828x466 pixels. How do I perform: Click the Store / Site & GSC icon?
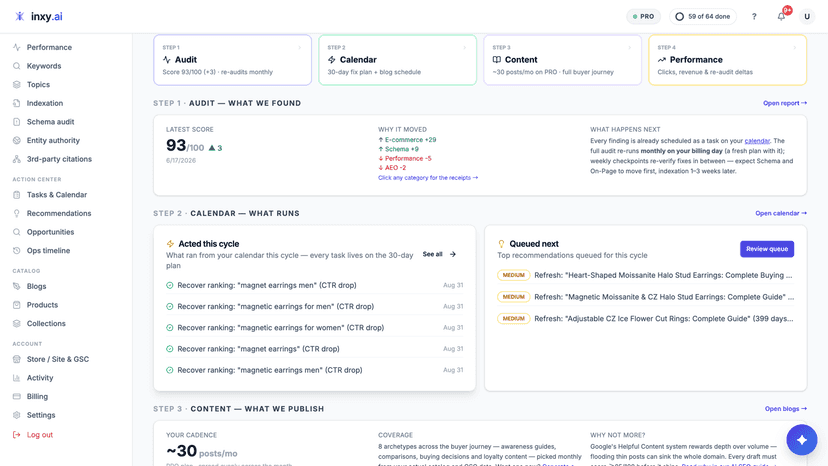[x=17, y=359]
